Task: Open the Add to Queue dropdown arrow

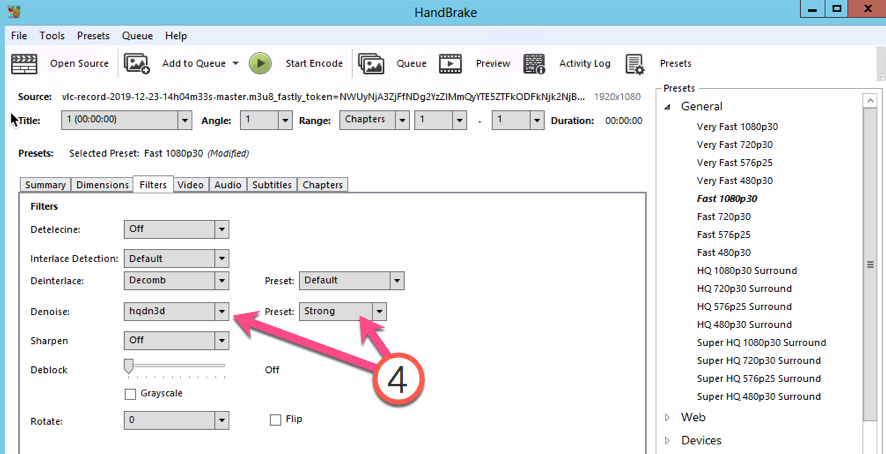Action: [235, 63]
